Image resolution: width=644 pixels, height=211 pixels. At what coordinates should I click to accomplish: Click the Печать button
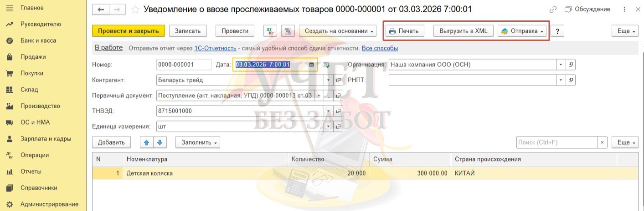pos(405,31)
